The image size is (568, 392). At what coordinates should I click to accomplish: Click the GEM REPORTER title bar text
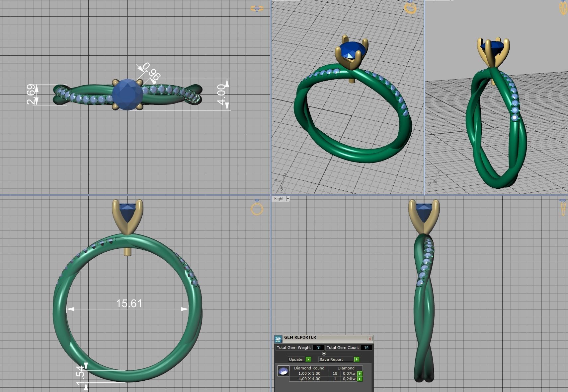300,337
